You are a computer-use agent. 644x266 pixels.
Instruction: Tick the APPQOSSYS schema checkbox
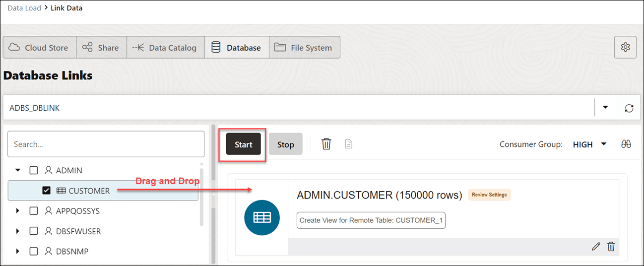[34, 211]
